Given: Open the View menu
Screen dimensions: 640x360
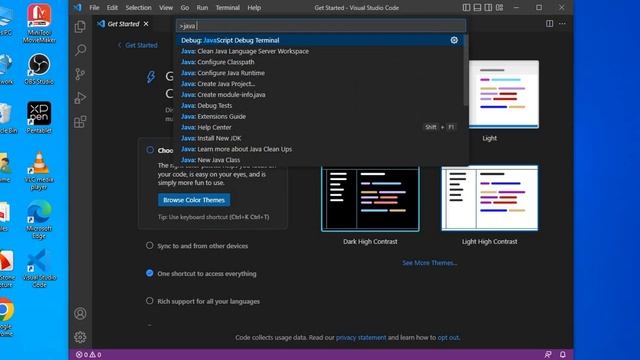Looking at the screenshot, I should pyautogui.click(x=166, y=7).
